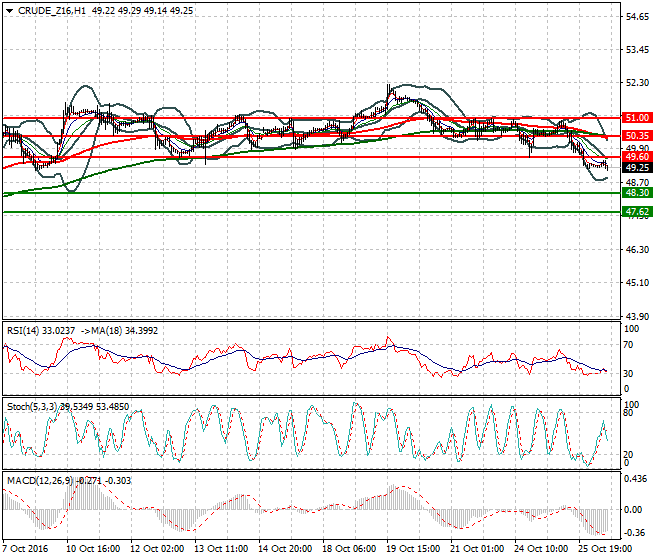Screen dimensions: 660x560
Task: Select the 14 Oct 20:00 time label
Action: 285,549
